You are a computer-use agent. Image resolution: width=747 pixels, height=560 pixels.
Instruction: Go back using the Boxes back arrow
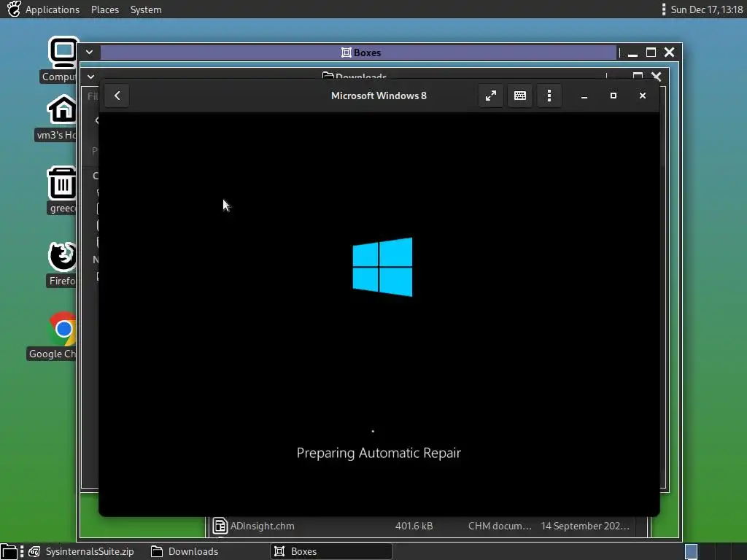pos(117,96)
